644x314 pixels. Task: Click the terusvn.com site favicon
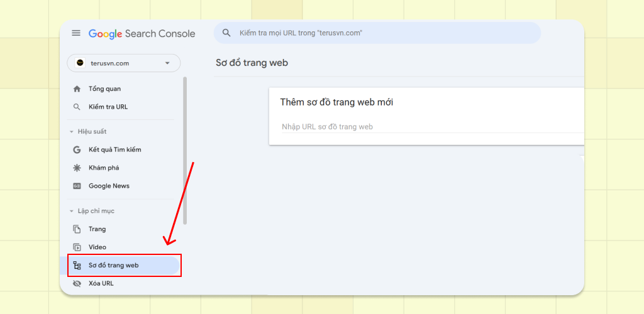tap(80, 63)
